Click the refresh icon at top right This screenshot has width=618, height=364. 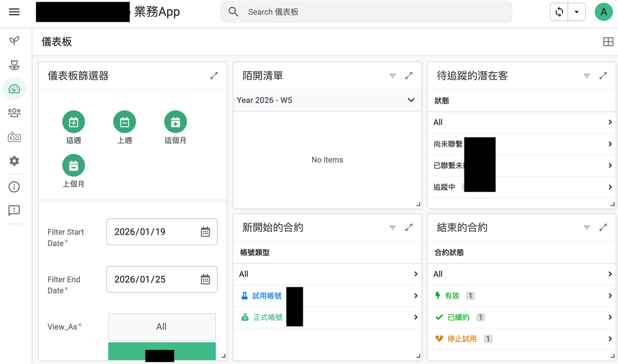pyautogui.click(x=559, y=11)
